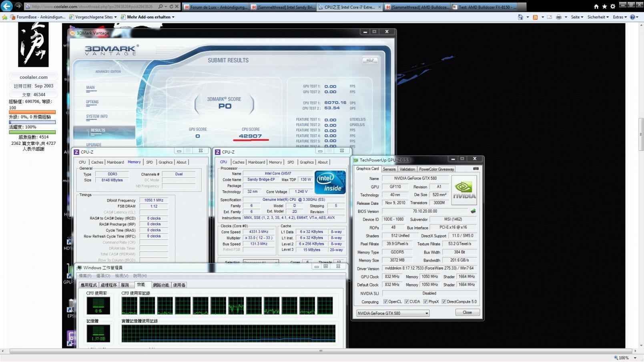
Task: Open the home icon in browser toolbar
Action: 596,6
